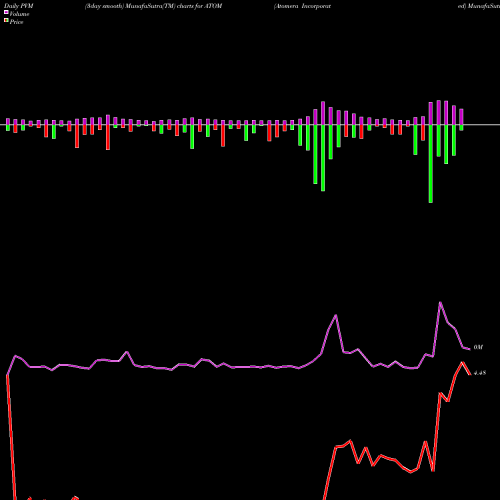Click the 4.48 price value label

480,373
